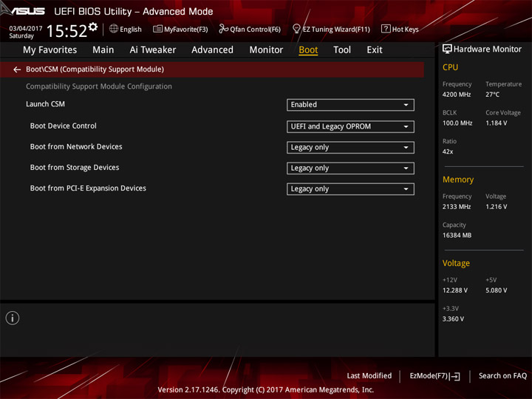Click the +12V 12.288 V value
This screenshot has width=532, height=399.
pyautogui.click(x=455, y=290)
